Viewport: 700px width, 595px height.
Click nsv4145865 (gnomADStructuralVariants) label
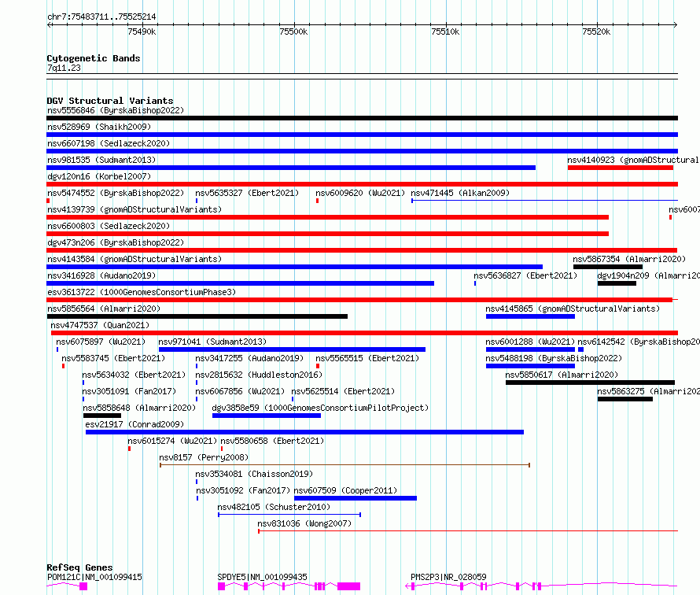pyautogui.click(x=573, y=309)
